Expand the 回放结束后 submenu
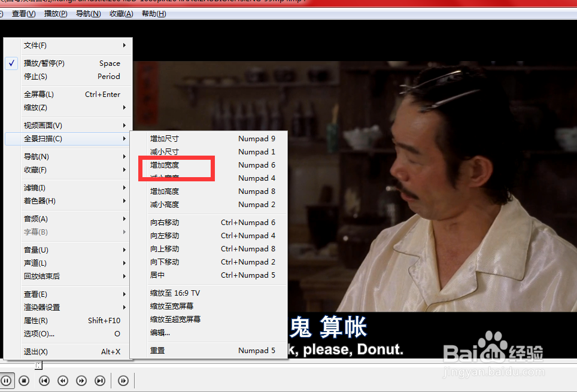The image size is (577, 392). click(x=68, y=276)
